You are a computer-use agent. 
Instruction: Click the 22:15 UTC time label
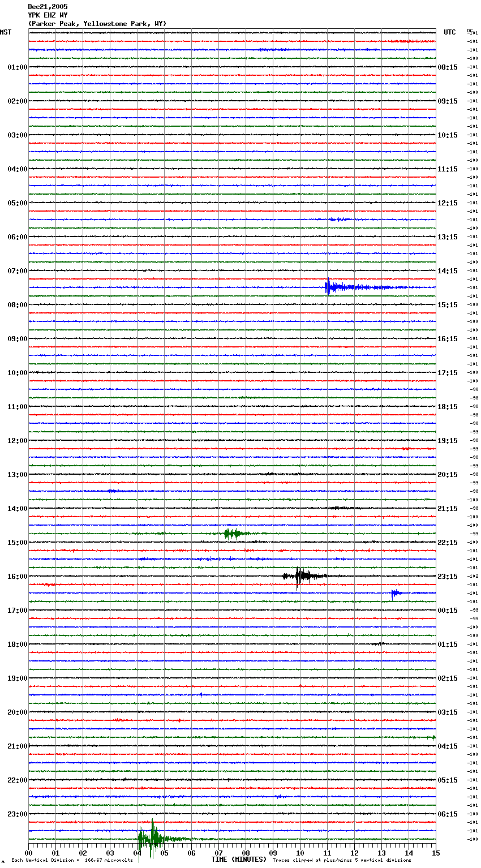pos(448,543)
